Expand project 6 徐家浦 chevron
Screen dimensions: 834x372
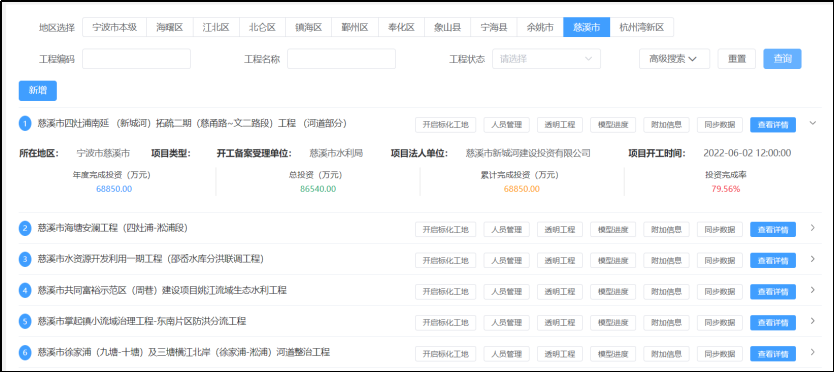point(813,352)
